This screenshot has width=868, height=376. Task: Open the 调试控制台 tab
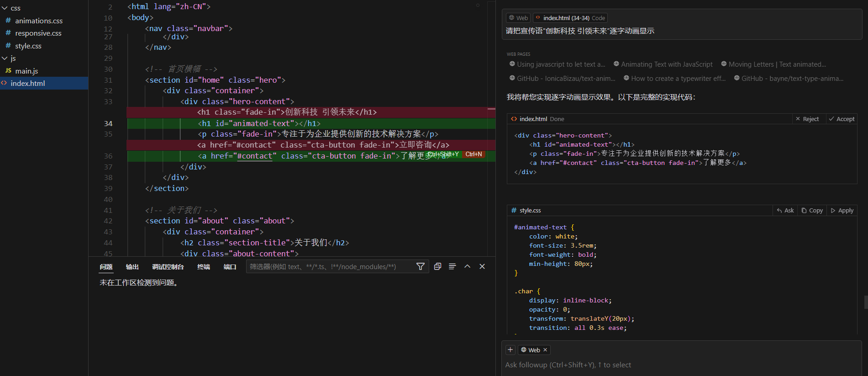(168, 267)
